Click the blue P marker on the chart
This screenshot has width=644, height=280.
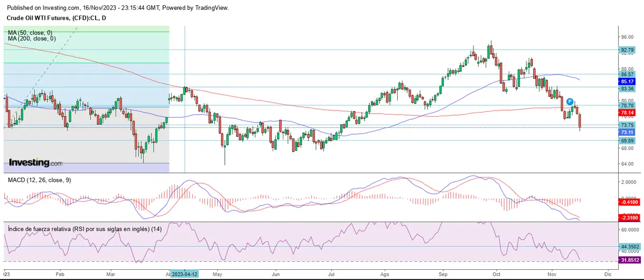pos(570,102)
